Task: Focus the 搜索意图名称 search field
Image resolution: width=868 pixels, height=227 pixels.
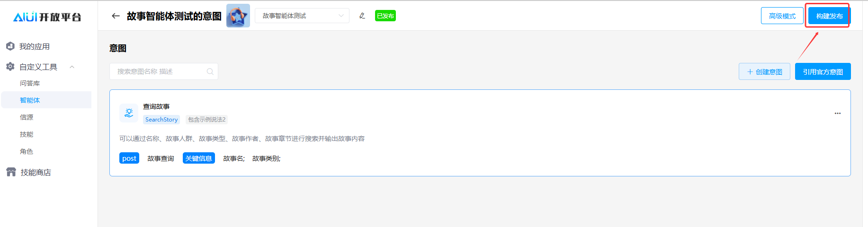Action: click(159, 72)
